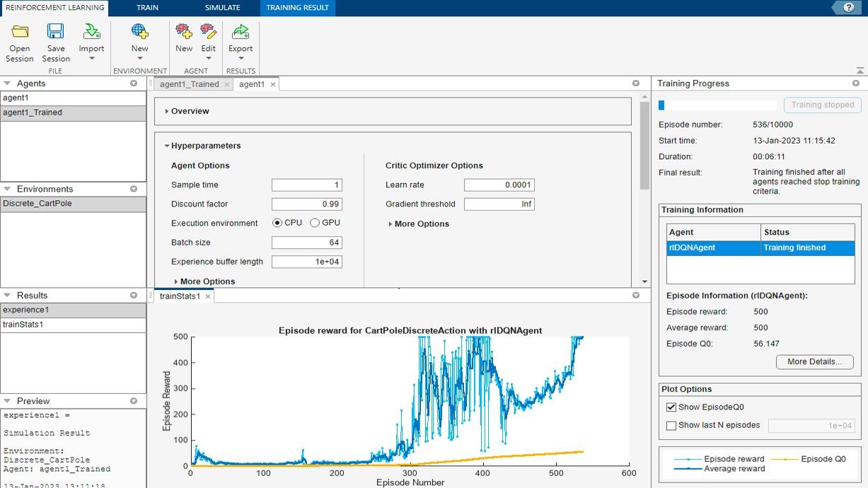Viewport: 868px width, 488px height.
Task: Select trainStats1 in the Results list
Action: coord(23,325)
